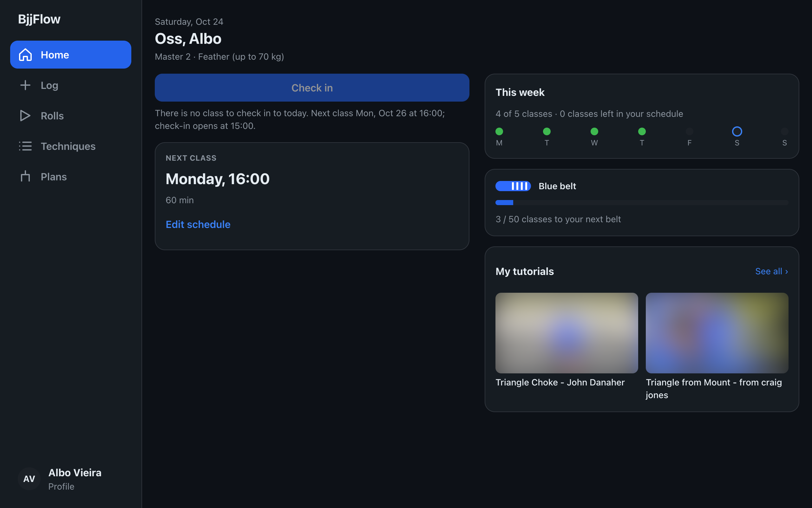Open Albo Vieira profile
812x508 pixels.
(70, 479)
